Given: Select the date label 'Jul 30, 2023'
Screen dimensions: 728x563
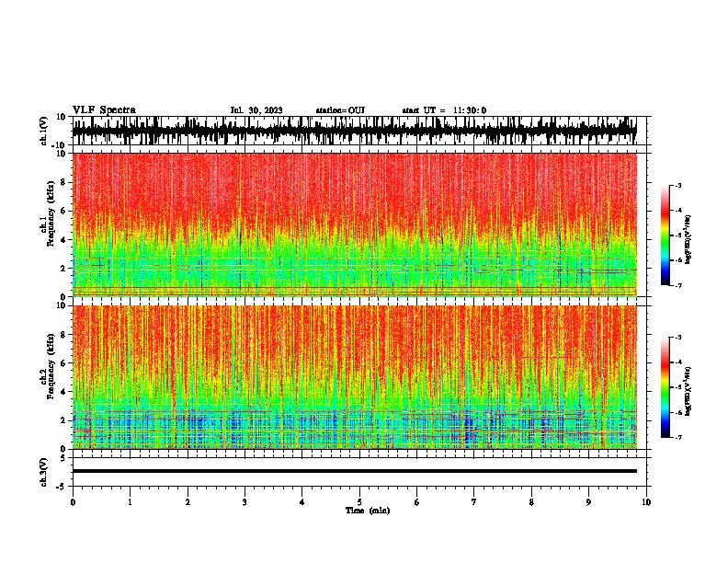Looking at the screenshot, I should point(256,110).
